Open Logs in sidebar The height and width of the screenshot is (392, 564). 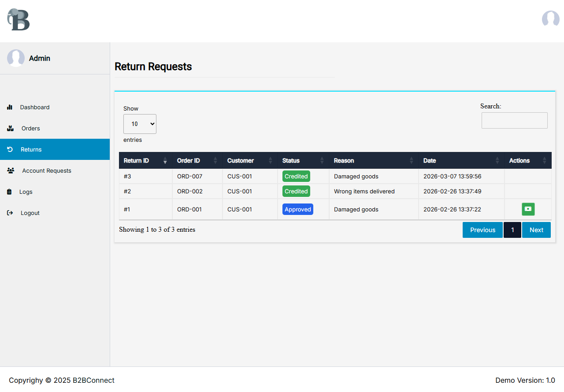pyautogui.click(x=55, y=192)
